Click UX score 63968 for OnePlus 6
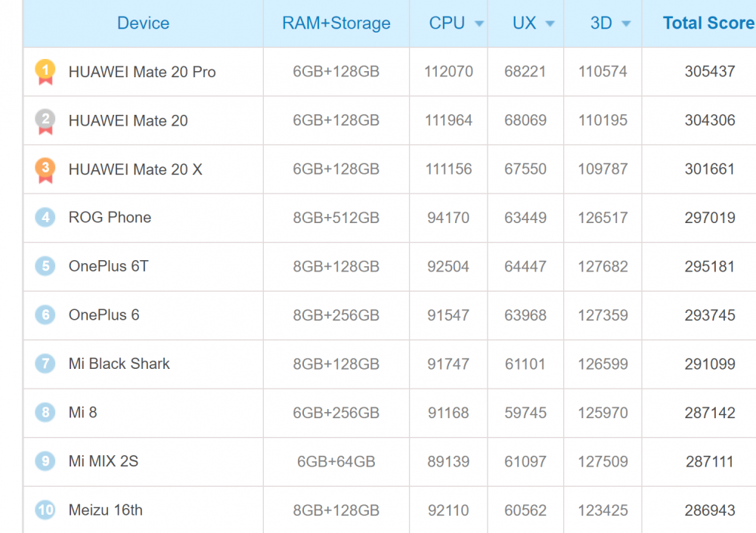This screenshot has height=533, width=756. 525,315
